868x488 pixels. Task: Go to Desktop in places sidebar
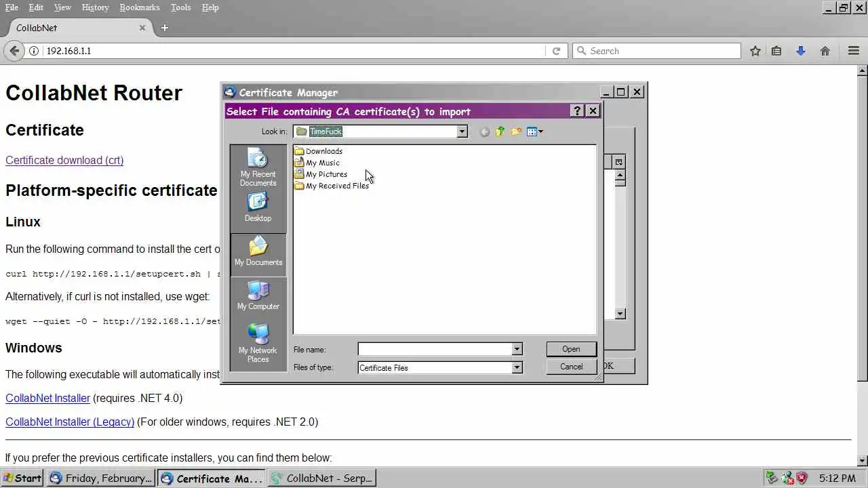pos(258,207)
